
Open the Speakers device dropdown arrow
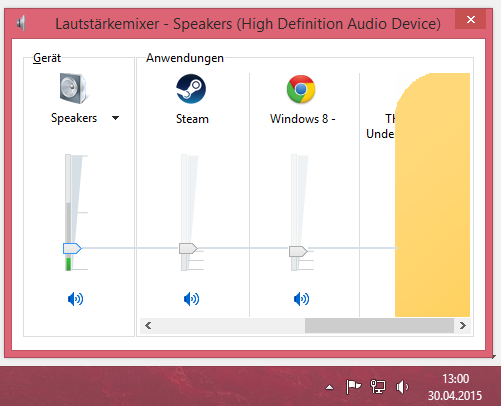[x=115, y=118]
